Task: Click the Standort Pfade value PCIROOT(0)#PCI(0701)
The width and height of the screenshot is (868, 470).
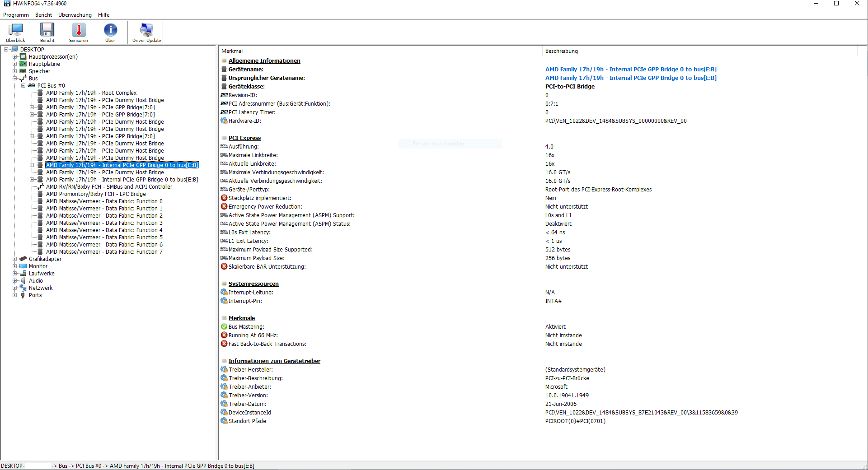Action: 575,421
